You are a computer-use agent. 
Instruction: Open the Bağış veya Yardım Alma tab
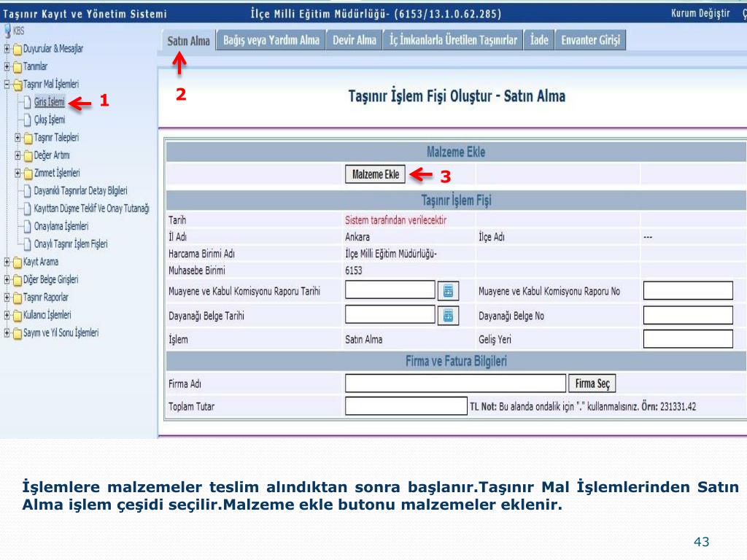coord(271,41)
